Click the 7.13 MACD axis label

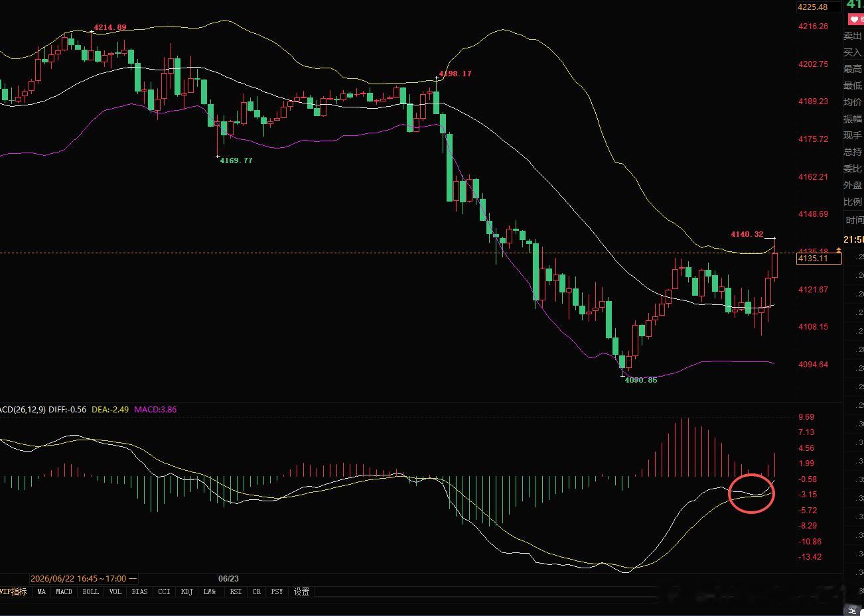806,432
